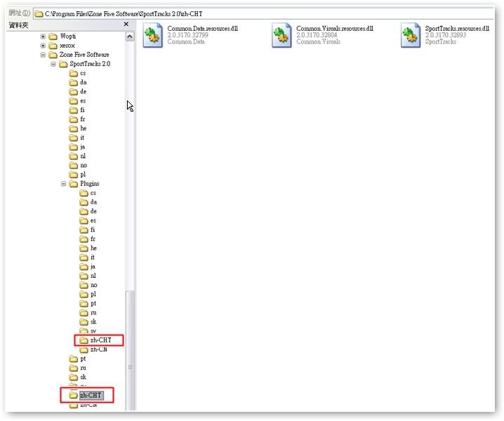Viewport: 504px width, 421px height.
Task: Open the sk subfolder inside Plugins
Action: click(88, 322)
